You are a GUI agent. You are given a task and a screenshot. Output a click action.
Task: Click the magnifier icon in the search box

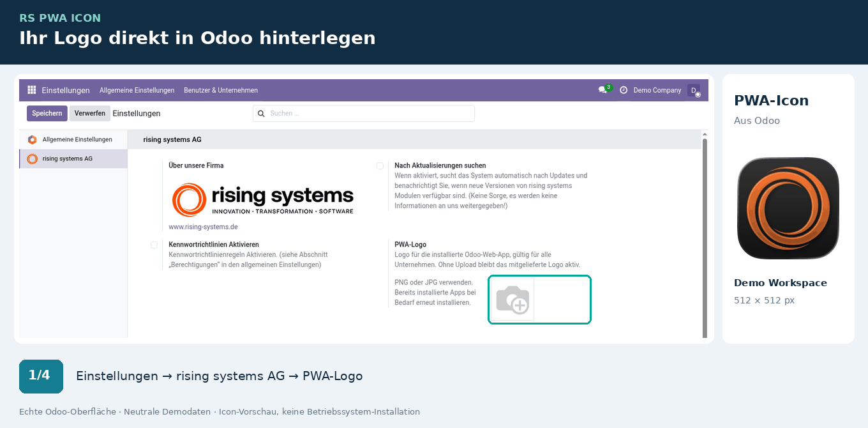point(260,114)
